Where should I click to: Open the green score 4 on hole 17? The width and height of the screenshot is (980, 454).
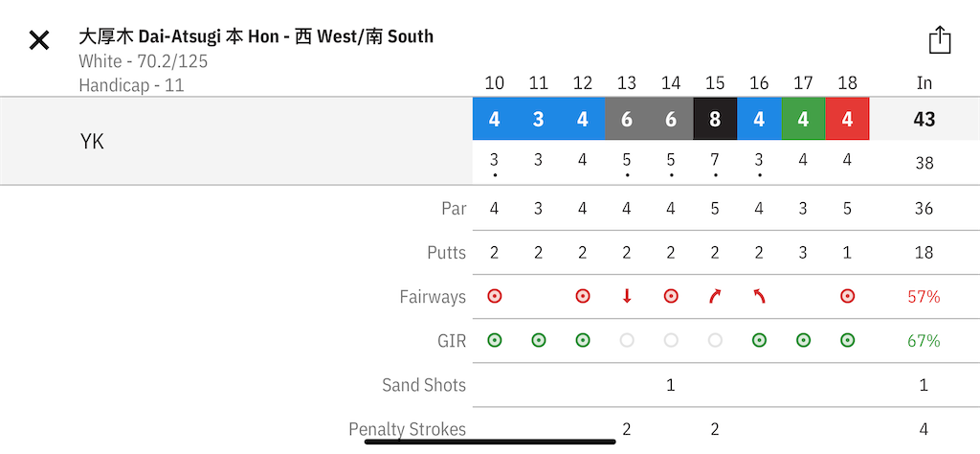[x=803, y=119]
